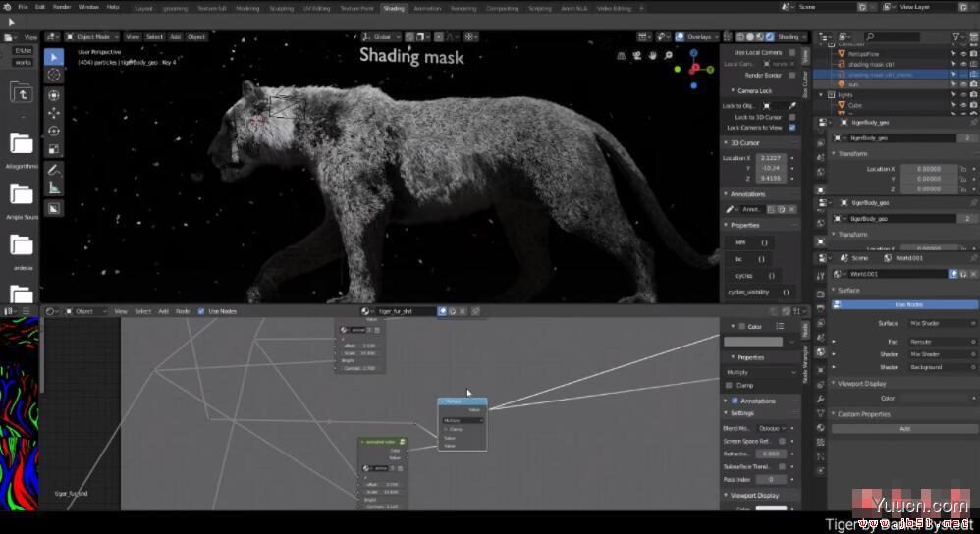Viewport: 980px width, 534px height.
Task: Click the 'mm' property row in Properties panel
Action: (752, 242)
